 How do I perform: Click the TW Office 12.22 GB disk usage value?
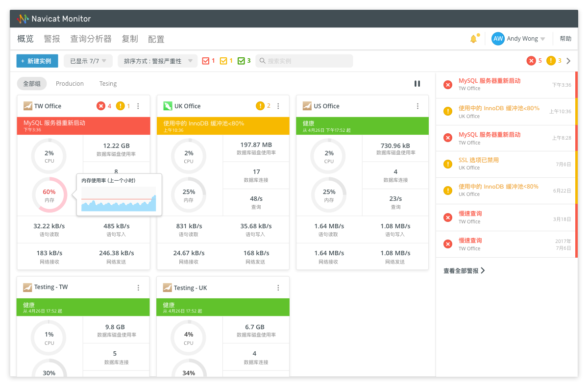pyautogui.click(x=117, y=145)
